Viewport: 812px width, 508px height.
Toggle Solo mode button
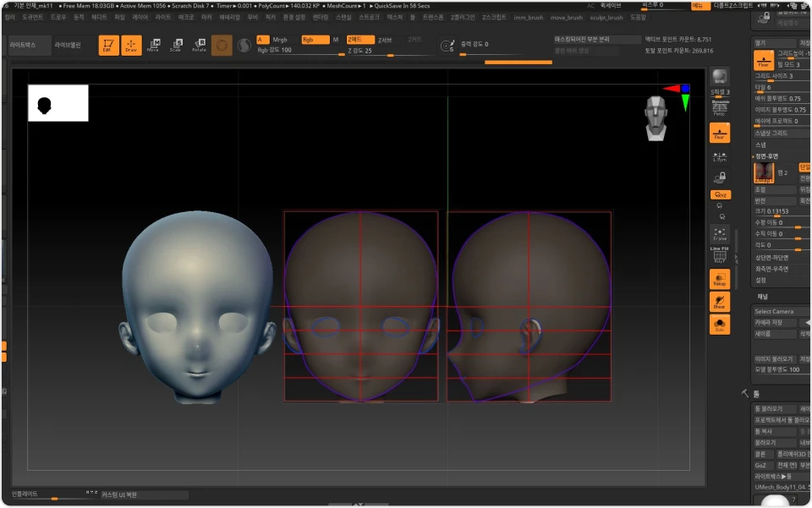tap(719, 325)
